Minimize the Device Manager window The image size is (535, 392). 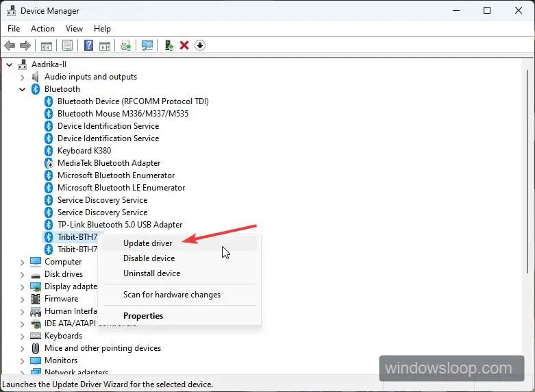coord(456,10)
